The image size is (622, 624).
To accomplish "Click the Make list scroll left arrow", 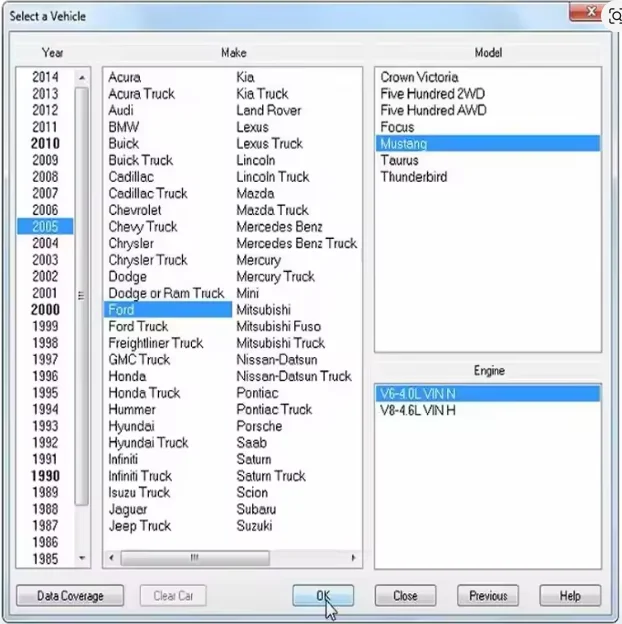I will (112, 558).
